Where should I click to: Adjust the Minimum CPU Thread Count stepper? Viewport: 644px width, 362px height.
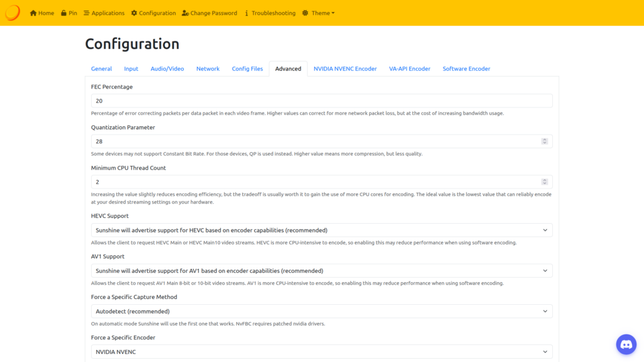coord(545,182)
